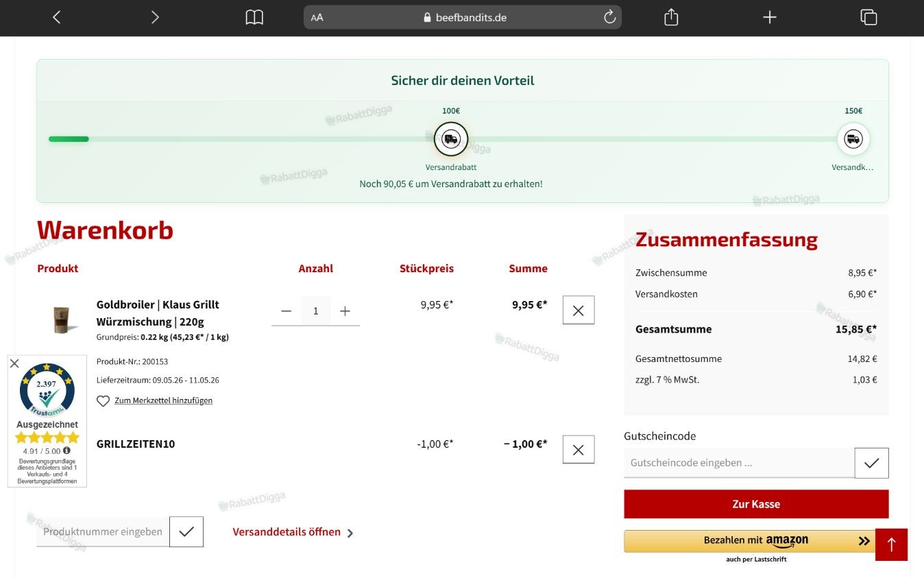Open the Safari bookmarks book icon

(254, 17)
